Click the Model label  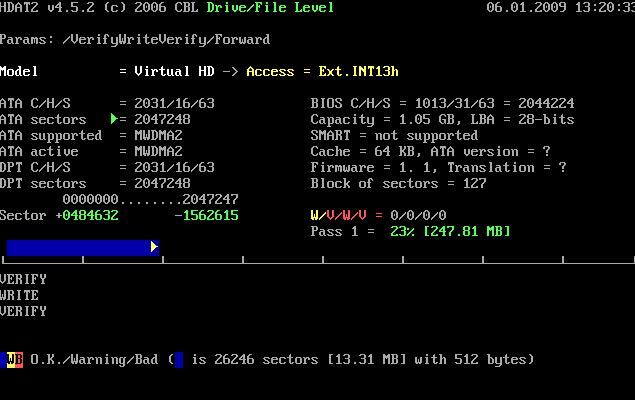point(19,72)
